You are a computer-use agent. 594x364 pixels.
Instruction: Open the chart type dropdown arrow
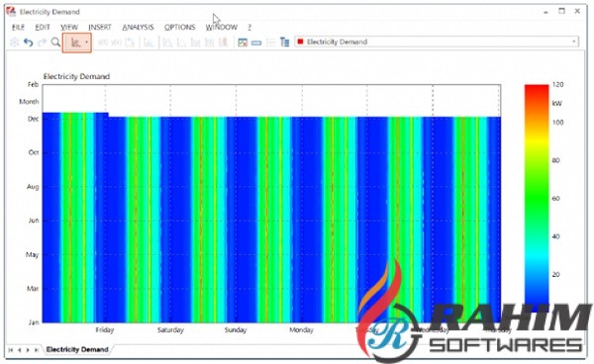pos(87,43)
